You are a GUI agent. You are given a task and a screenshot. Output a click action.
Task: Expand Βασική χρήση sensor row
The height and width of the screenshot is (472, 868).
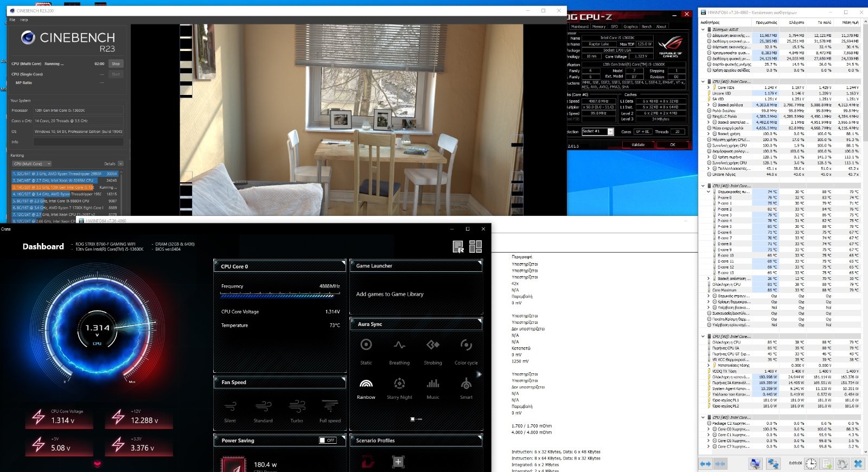click(x=709, y=133)
